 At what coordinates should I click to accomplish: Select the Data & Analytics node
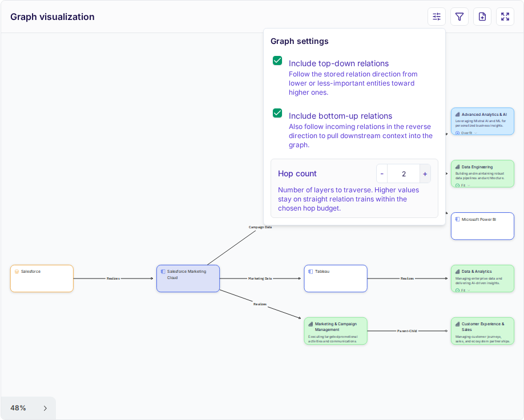point(482,278)
